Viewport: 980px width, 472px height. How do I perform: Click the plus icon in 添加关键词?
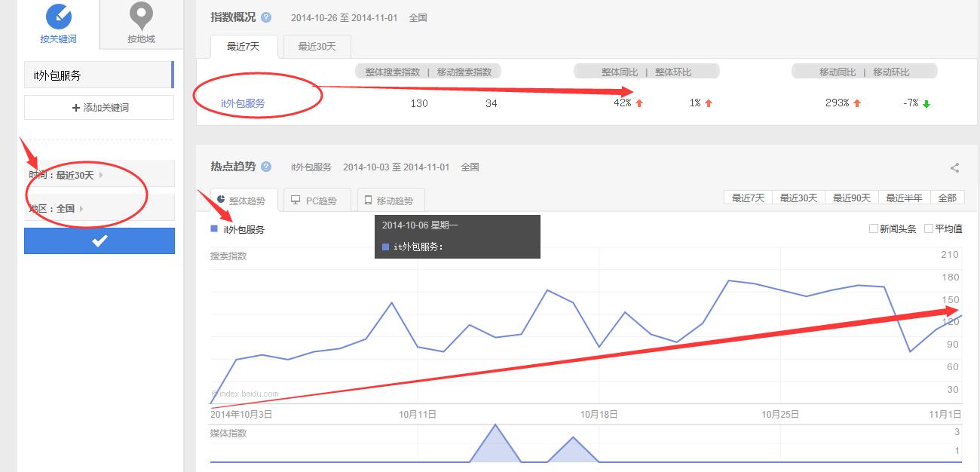point(75,108)
